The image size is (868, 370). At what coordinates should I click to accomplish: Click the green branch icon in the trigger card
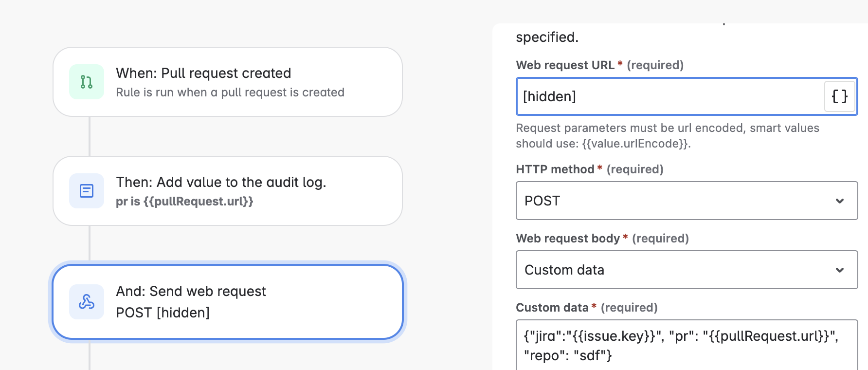pos(87,82)
